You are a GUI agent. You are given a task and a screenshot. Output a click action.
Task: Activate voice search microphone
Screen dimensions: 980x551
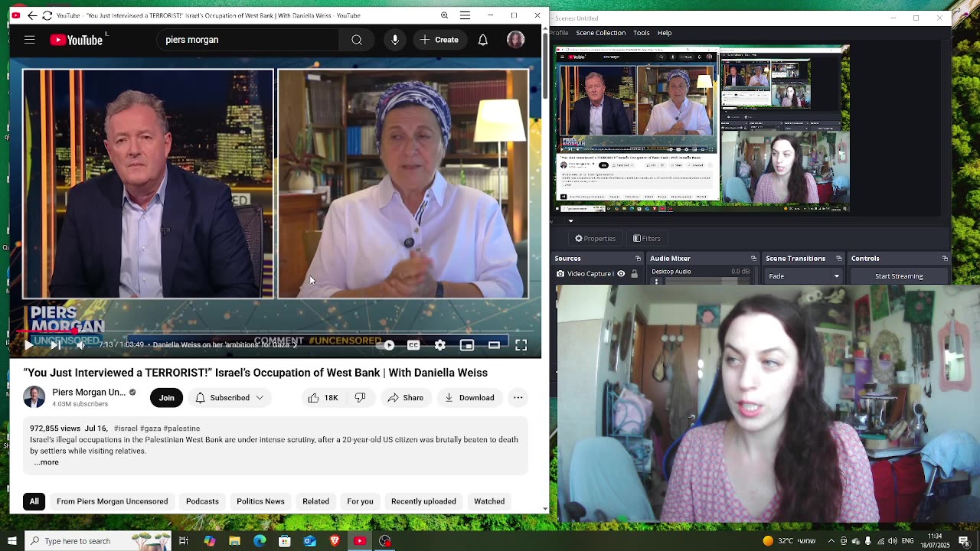point(395,40)
